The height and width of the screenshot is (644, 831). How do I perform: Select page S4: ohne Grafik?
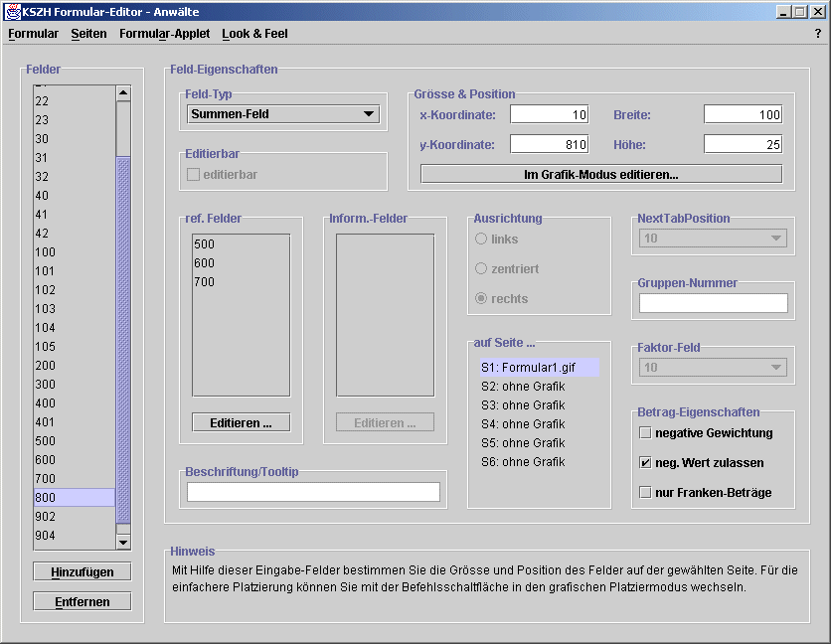540,424
